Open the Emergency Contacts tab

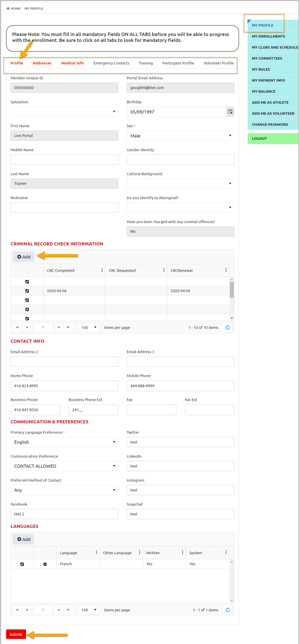point(111,63)
